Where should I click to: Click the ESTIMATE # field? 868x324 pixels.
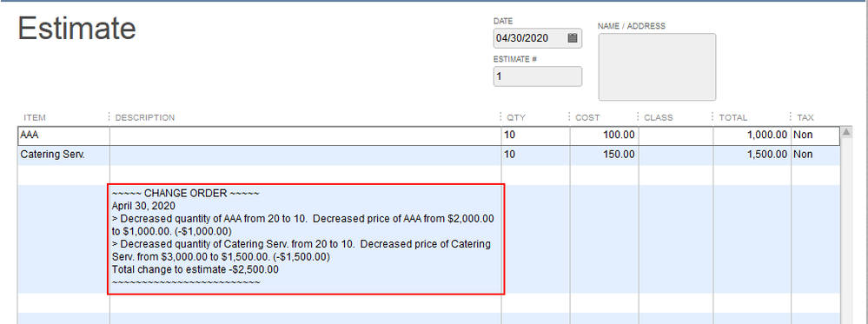tap(538, 76)
